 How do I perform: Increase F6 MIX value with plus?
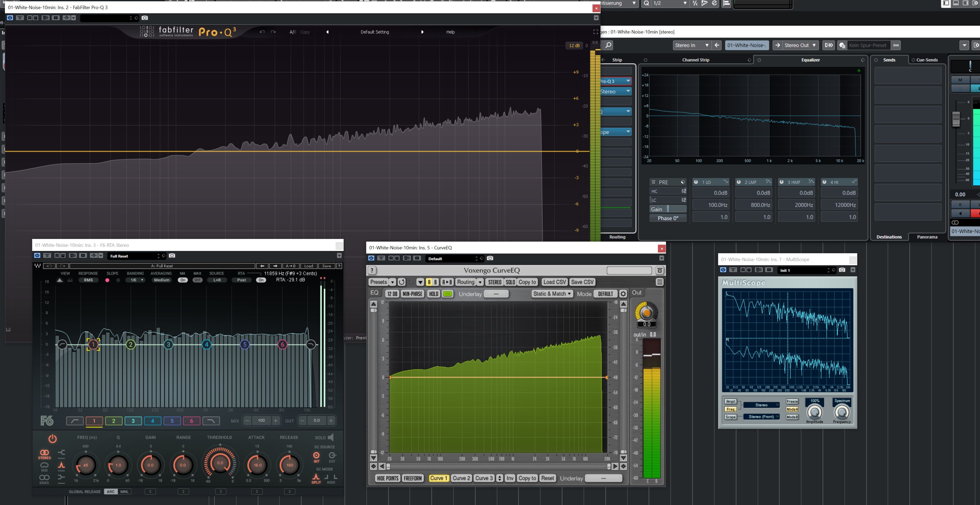click(x=276, y=421)
